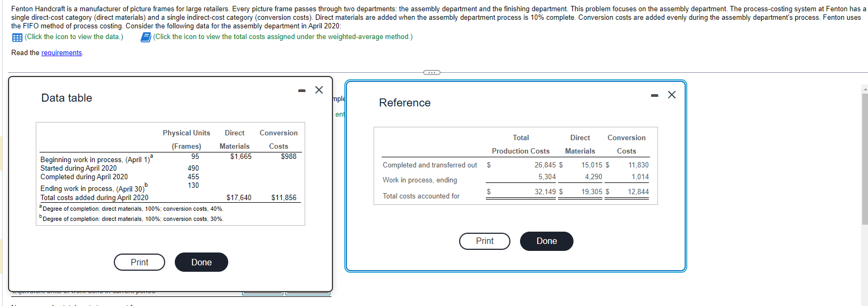The image size is (868, 306).
Task: Select the Data table title
Action: tap(67, 98)
